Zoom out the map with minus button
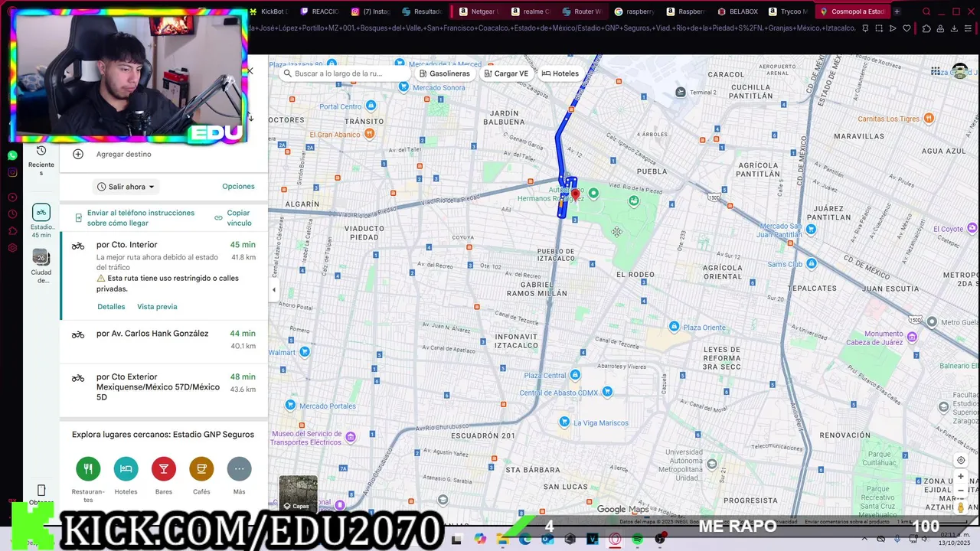The image size is (980, 551). click(961, 491)
